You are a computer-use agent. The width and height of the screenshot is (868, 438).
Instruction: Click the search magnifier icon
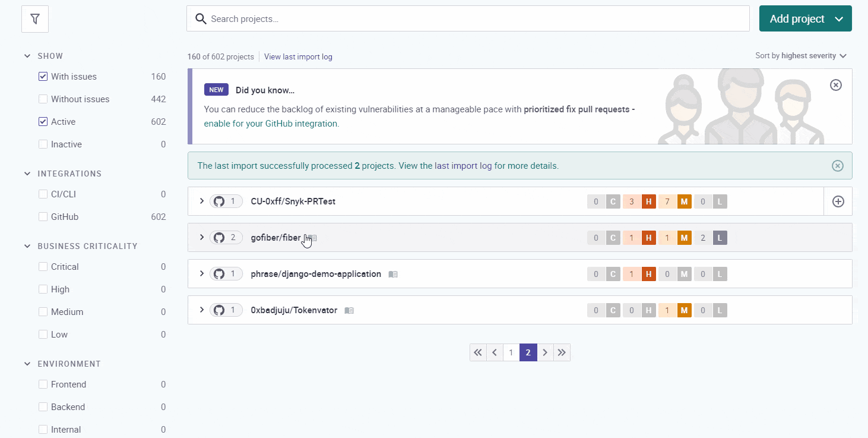201,19
